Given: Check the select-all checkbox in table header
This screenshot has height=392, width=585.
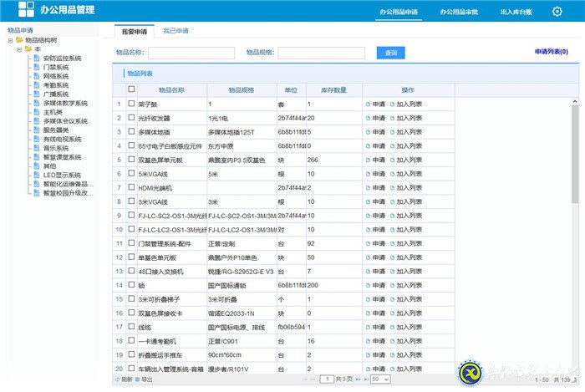Looking at the screenshot, I should click(x=131, y=89).
